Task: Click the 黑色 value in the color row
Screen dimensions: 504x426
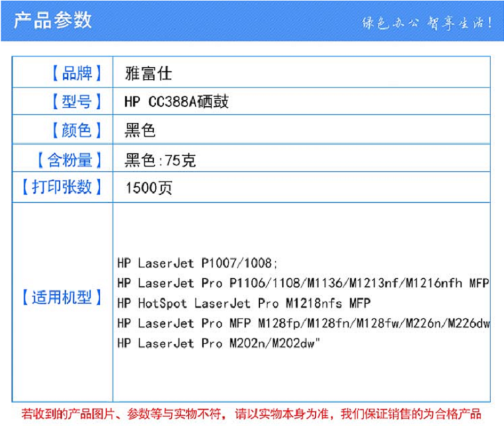Action: point(140,130)
